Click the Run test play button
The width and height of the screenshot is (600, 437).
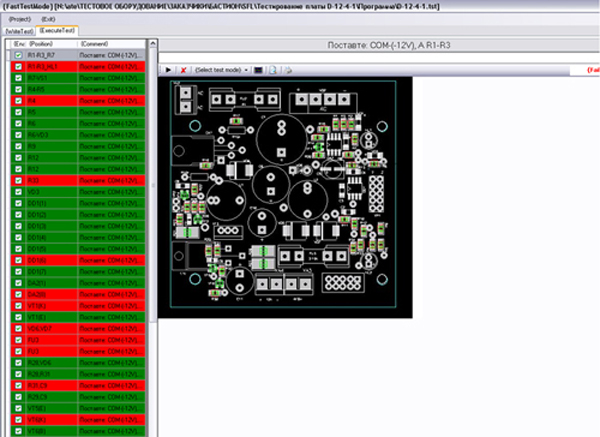click(169, 70)
